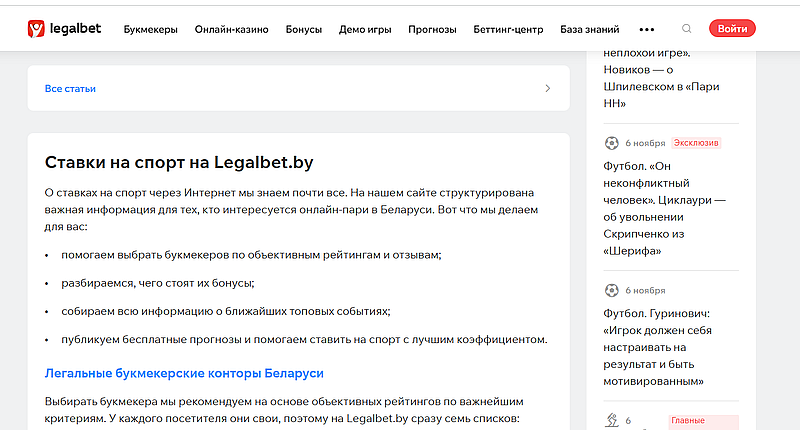The image size is (800, 430).
Task: Go to Демо игры section
Action: (365, 30)
